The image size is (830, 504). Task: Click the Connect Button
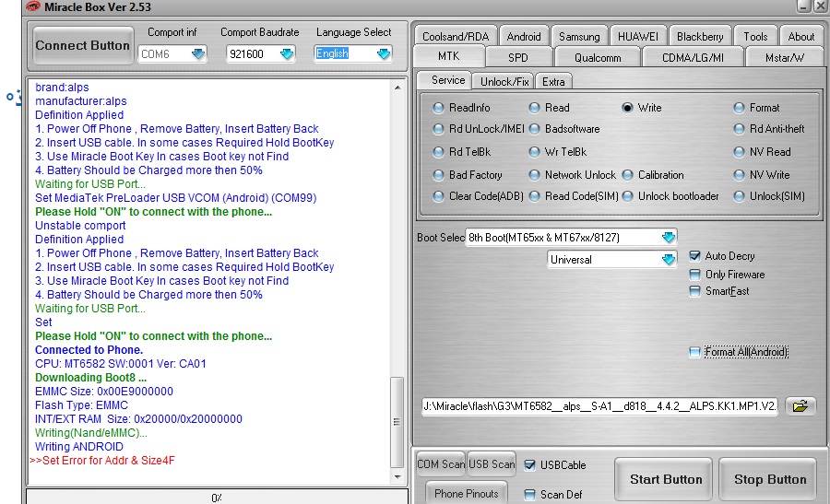83,45
